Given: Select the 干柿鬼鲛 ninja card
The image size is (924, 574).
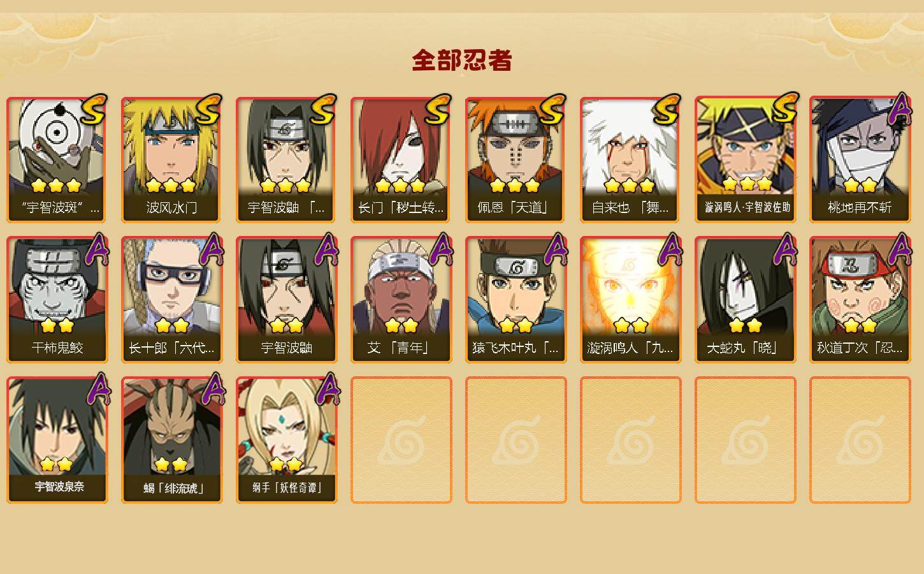Looking at the screenshot, I should pos(57,300).
